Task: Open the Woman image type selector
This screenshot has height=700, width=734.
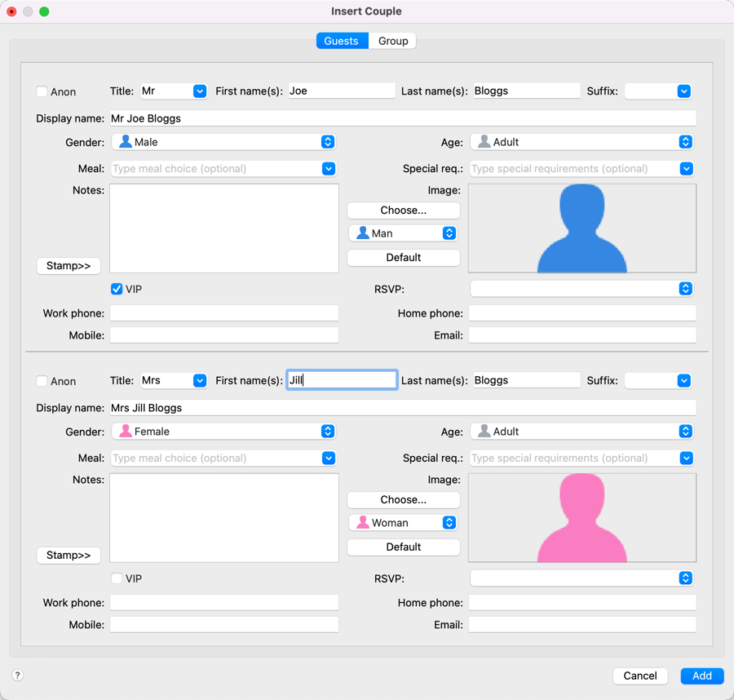Action: [x=403, y=523]
